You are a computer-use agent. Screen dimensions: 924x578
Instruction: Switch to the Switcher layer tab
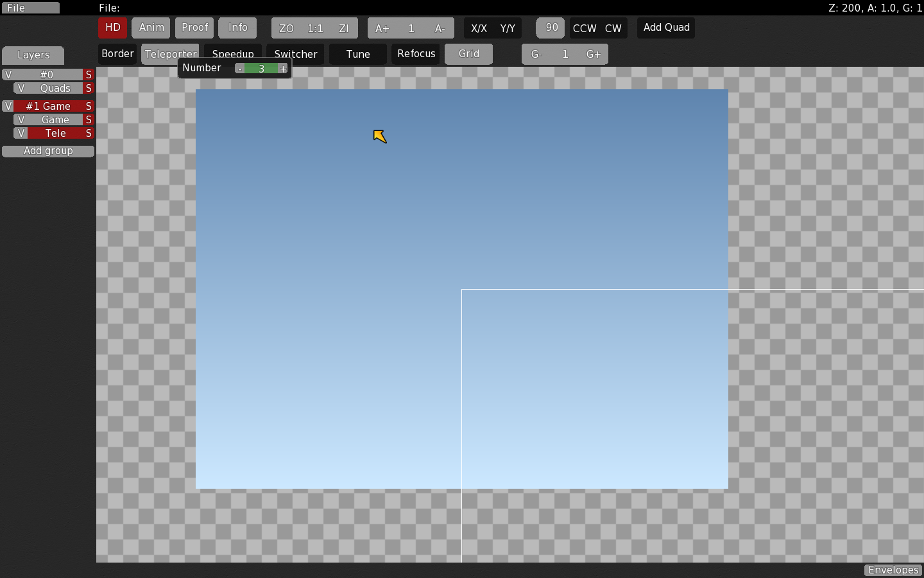click(296, 54)
